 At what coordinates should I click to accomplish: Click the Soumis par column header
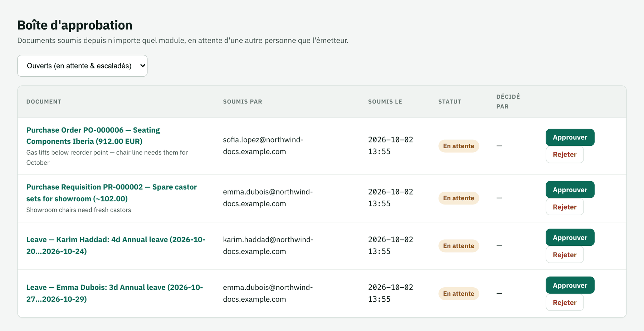243,102
